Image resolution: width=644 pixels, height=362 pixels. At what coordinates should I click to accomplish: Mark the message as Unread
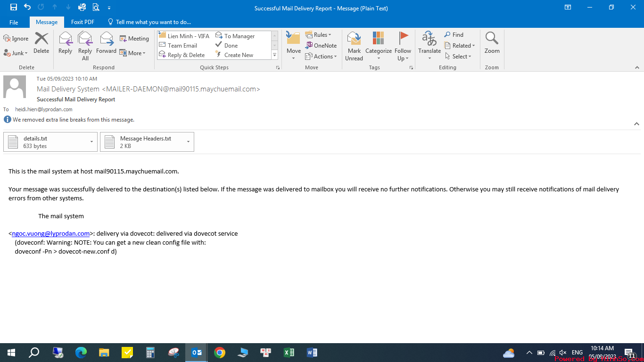(x=354, y=46)
